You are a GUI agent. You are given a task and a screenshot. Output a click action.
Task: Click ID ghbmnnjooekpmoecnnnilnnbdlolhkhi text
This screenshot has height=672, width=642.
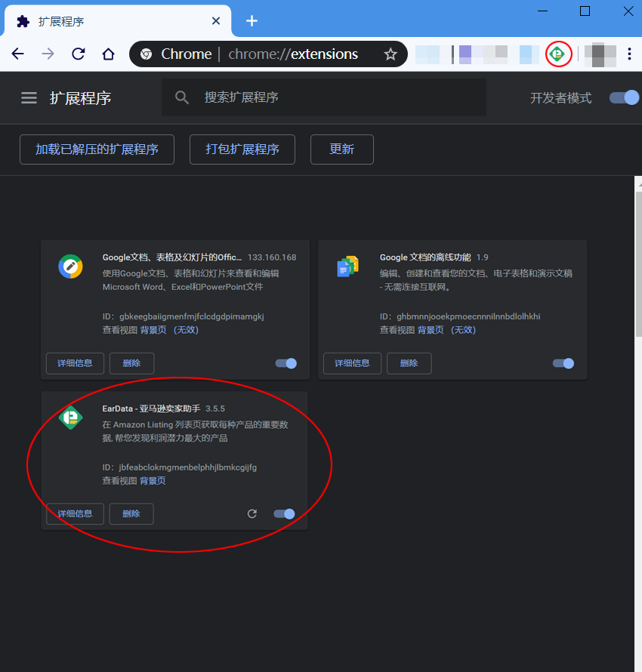tap(460, 316)
